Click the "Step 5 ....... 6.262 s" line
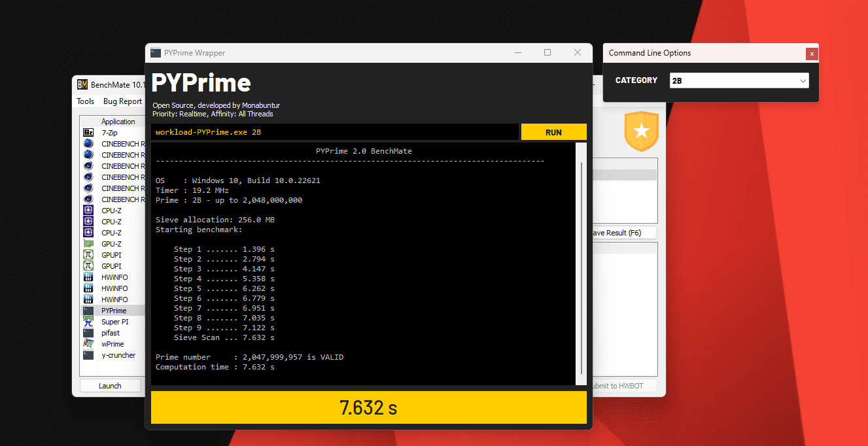The width and height of the screenshot is (868, 446). pyautogui.click(x=224, y=288)
